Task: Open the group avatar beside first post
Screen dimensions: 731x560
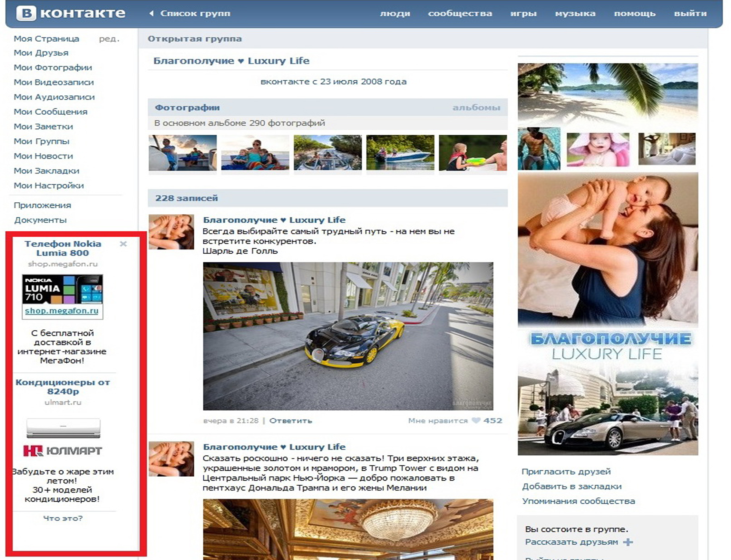Action: coord(171,232)
